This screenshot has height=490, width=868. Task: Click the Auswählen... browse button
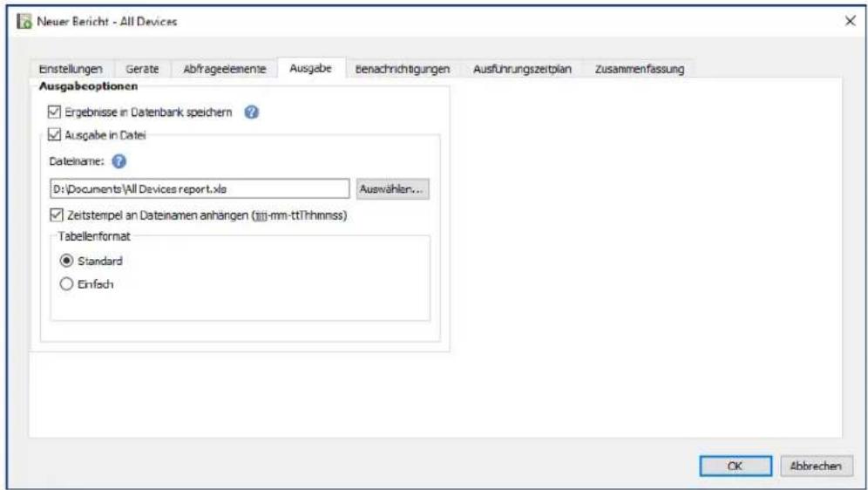click(x=392, y=189)
